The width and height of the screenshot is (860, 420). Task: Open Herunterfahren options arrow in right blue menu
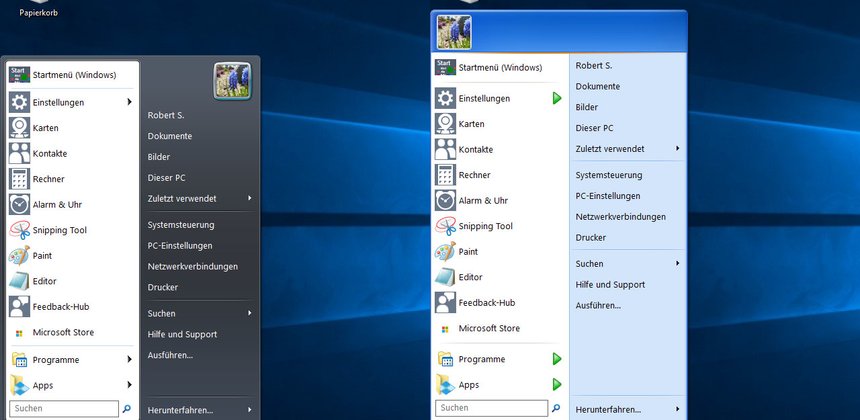(678, 408)
